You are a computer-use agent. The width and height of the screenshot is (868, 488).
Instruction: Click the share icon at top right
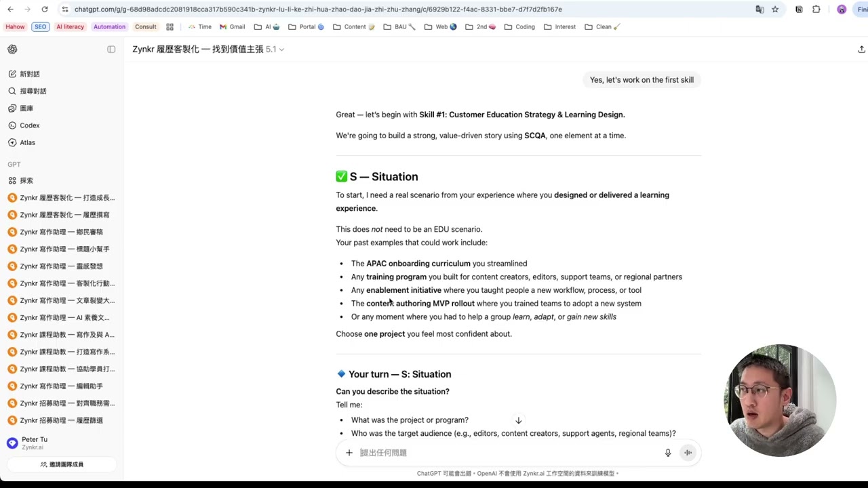(x=861, y=49)
